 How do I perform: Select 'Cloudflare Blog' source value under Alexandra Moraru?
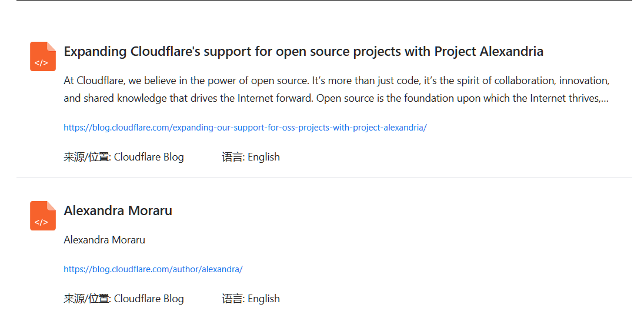tap(149, 299)
